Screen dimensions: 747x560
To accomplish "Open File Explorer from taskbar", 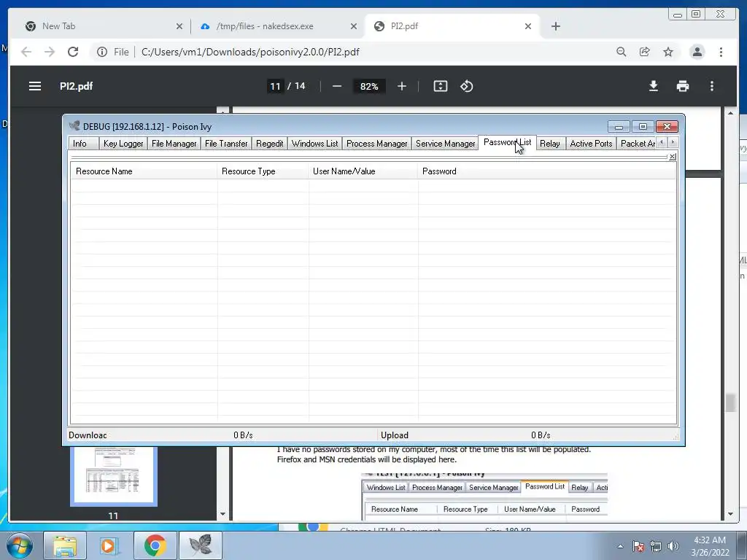I will click(65, 545).
